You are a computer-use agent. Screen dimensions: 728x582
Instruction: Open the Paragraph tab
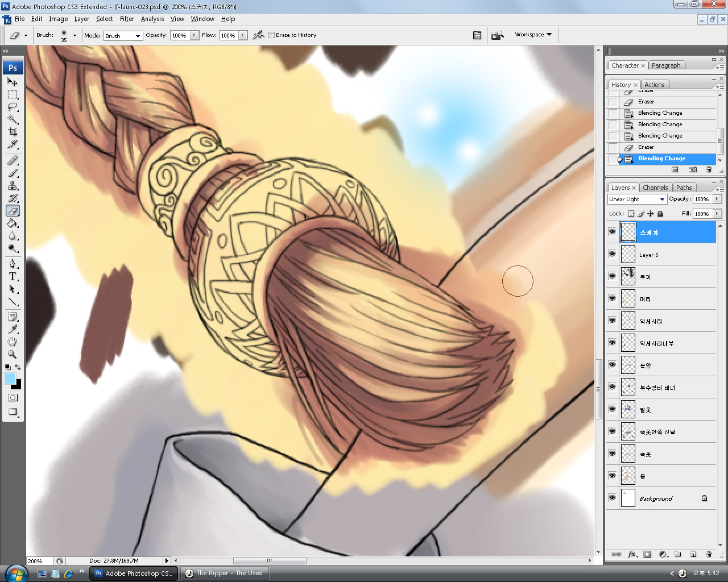[x=666, y=65]
